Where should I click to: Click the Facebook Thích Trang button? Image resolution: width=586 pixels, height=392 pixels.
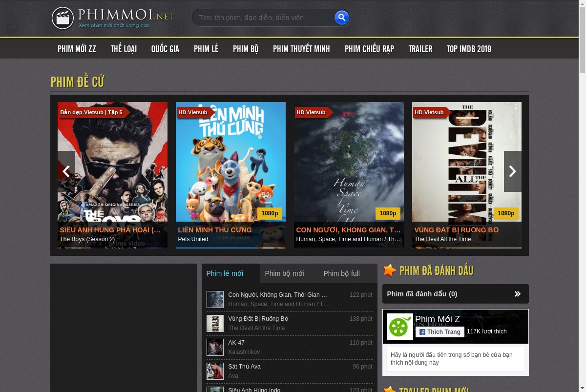440,332
